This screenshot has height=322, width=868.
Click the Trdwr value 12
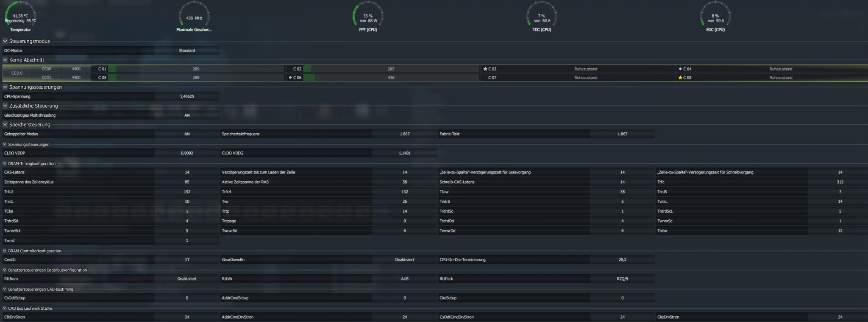(x=840, y=231)
